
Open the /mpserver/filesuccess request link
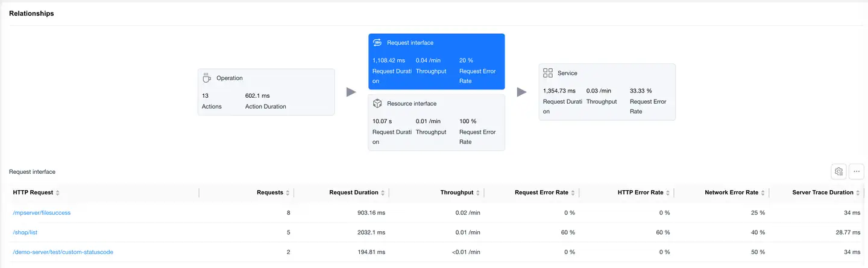42,213
